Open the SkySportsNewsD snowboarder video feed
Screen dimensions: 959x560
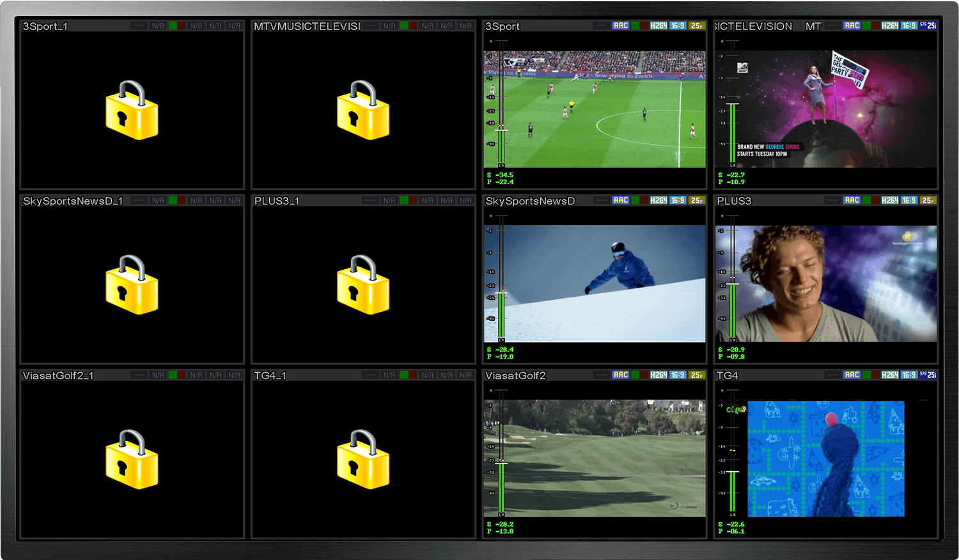(x=595, y=283)
